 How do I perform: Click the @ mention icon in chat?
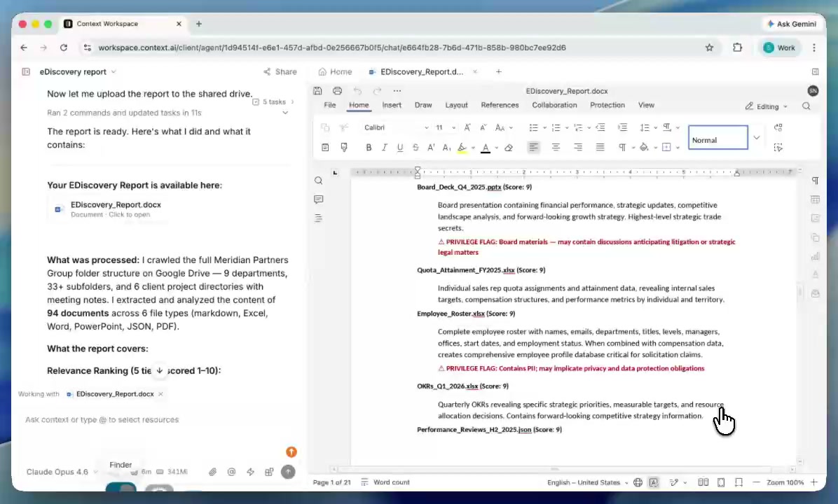231,472
